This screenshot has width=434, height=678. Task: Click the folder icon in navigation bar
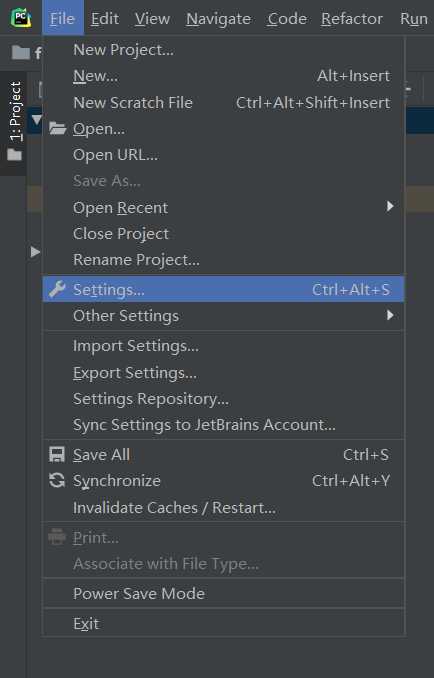click(x=20, y=53)
